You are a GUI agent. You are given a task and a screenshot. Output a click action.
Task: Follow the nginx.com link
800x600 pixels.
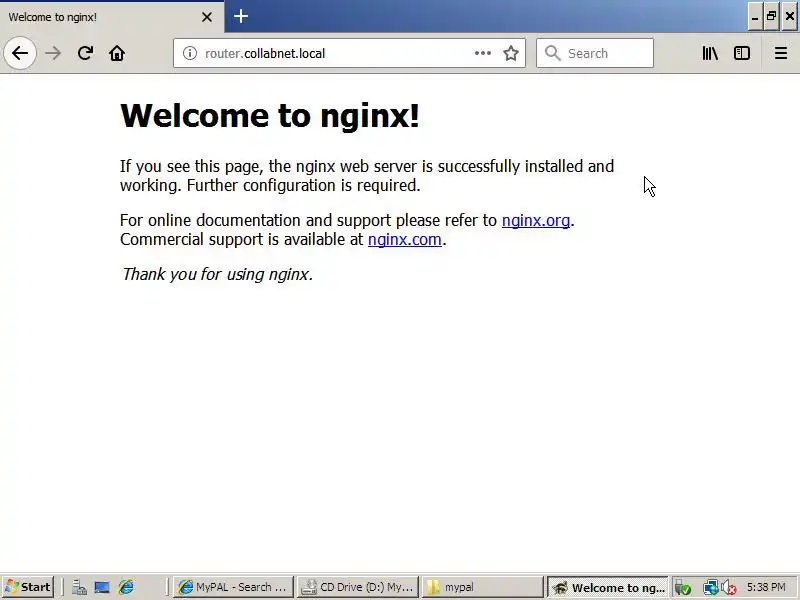[405, 239]
